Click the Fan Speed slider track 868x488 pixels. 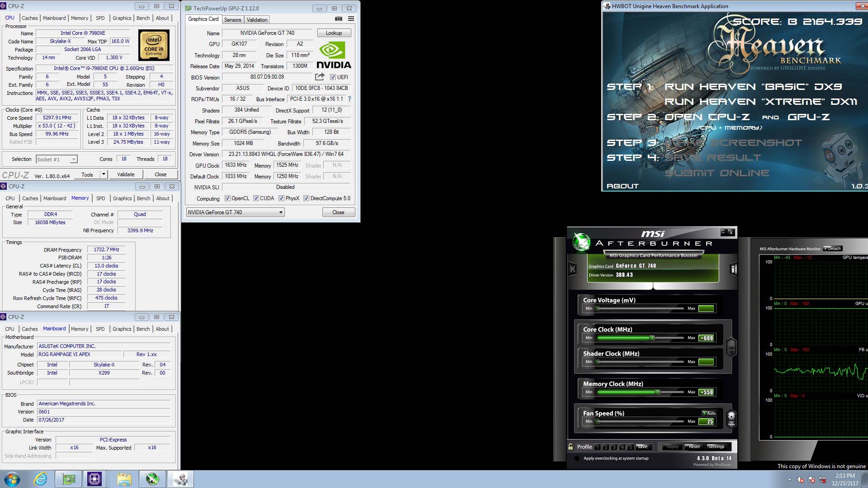point(640,422)
